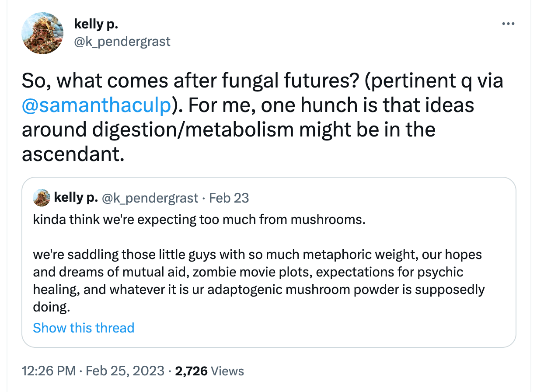Open thread via blue thread link
The width and height of the screenshot is (537, 392).
point(84,328)
